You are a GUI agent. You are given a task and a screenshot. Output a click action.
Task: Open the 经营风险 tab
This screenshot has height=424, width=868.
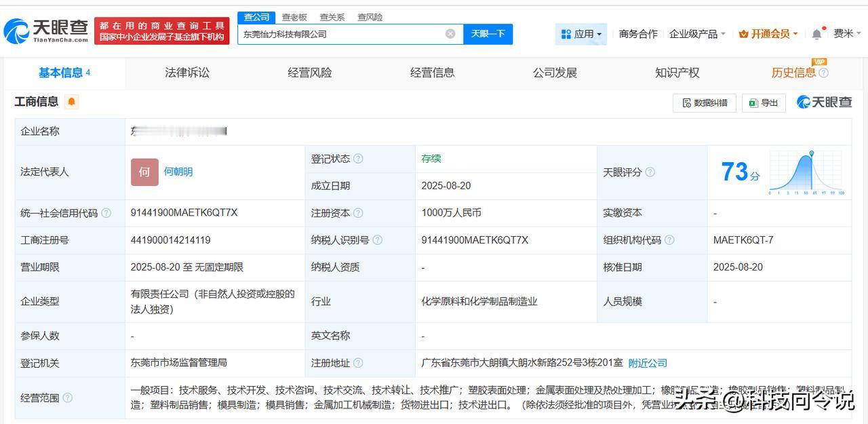coord(310,73)
